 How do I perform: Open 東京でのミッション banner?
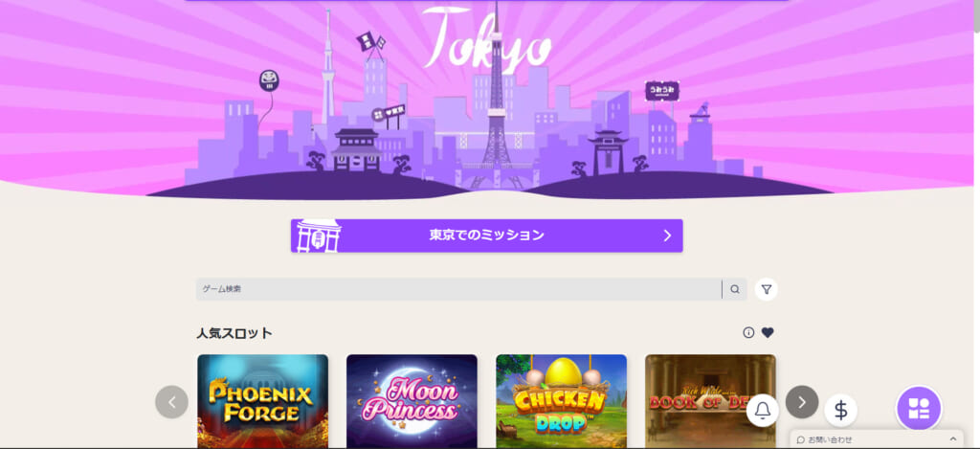[x=487, y=236]
